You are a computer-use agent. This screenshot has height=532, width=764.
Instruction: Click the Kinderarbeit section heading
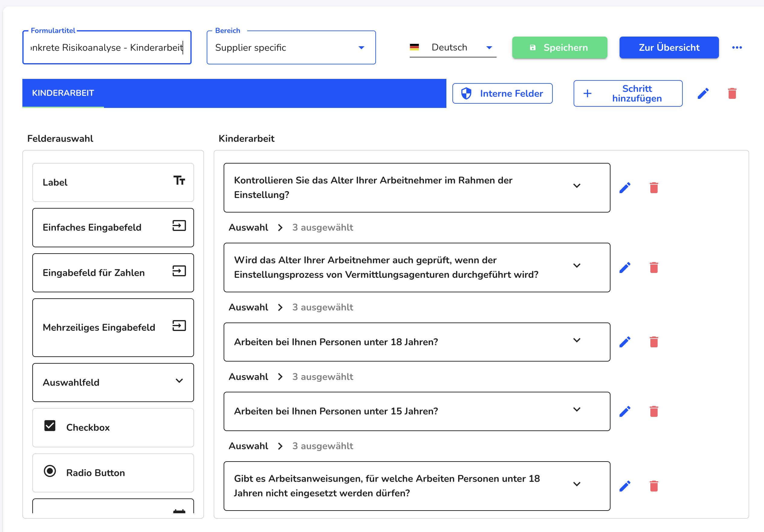tap(246, 138)
